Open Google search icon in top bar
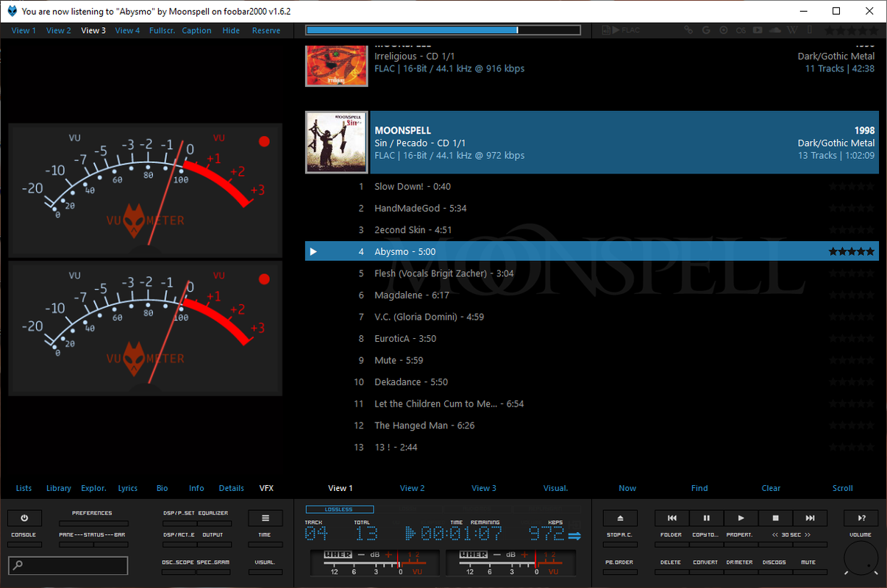 coord(706,30)
